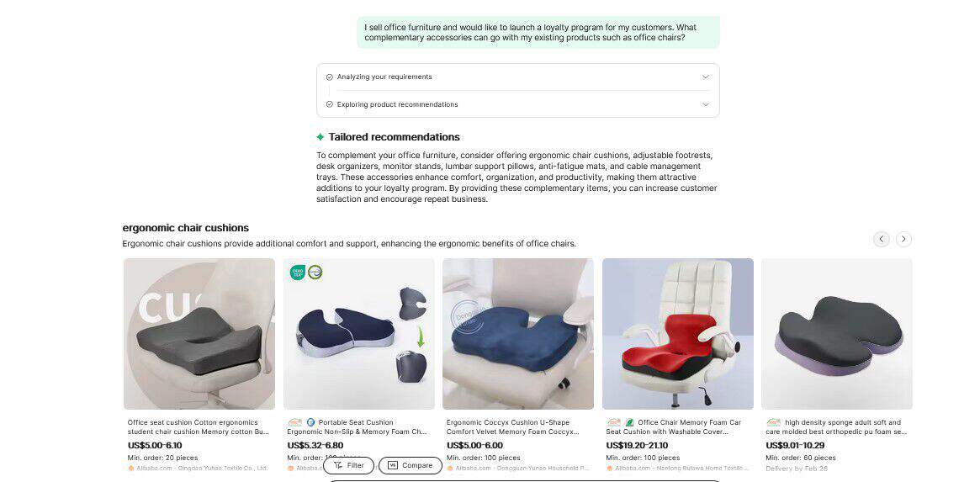
Task: Open the grey Office seat cushion thumbnail
Action: [199, 334]
